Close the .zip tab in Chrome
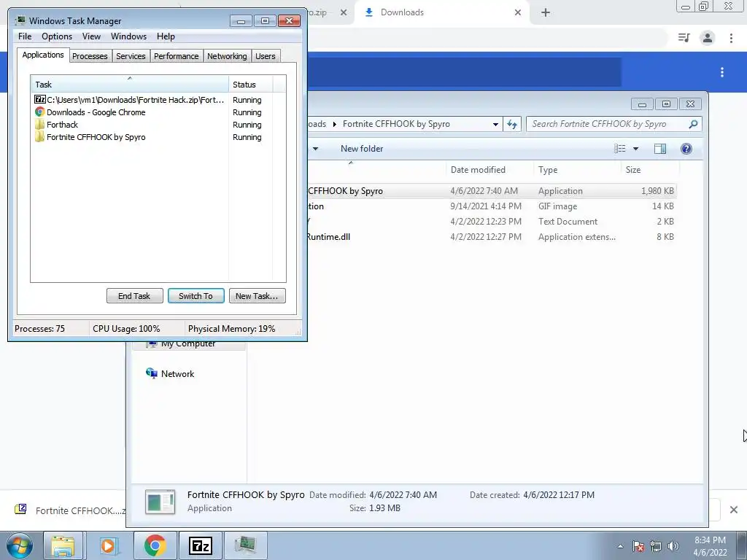The image size is (747, 560). pyautogui.click(x=344, y=12)
